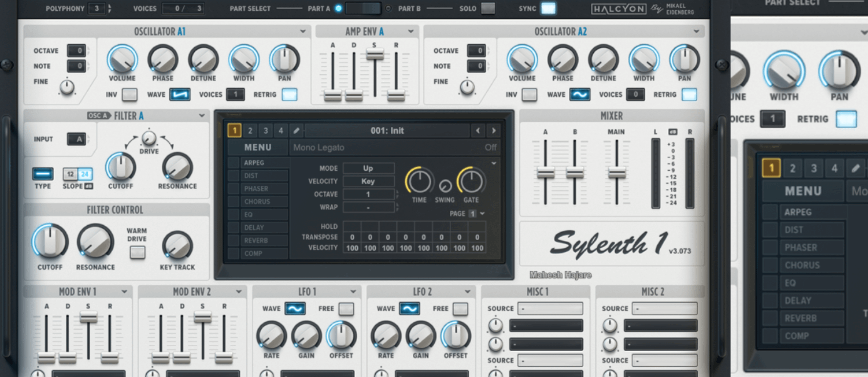Toggle LFO 2 Free button

(x=461, y=308)
